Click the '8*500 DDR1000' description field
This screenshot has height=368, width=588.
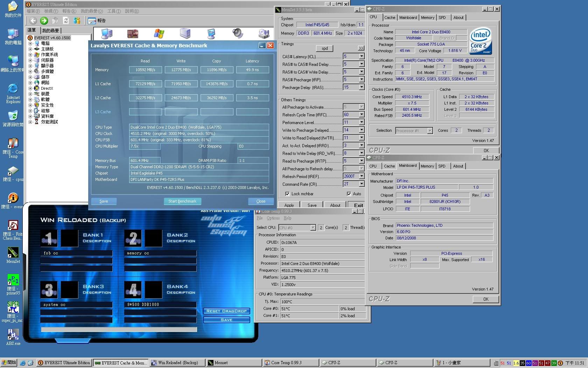point(160,305)
